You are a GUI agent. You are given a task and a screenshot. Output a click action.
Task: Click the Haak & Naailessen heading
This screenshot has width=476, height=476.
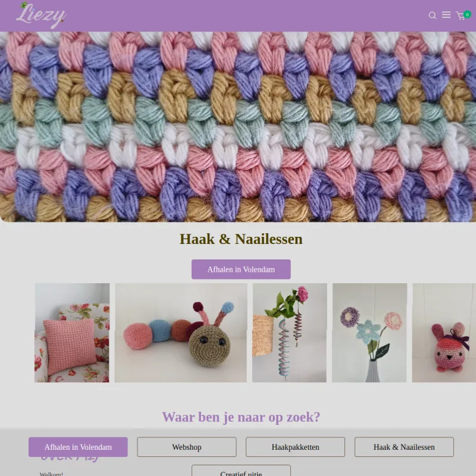(241, 239)
